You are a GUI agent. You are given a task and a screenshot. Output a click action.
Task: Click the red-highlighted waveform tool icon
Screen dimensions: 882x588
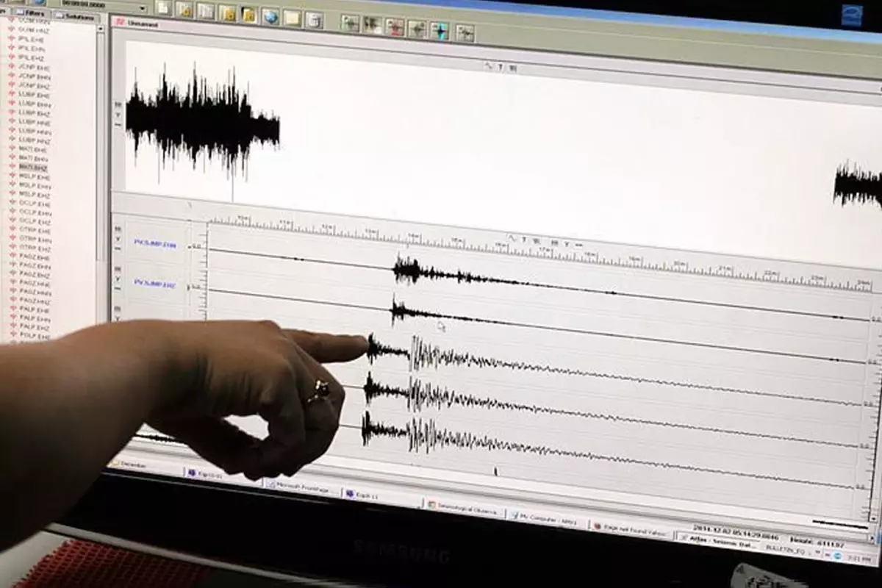click(x=395, y=27)
